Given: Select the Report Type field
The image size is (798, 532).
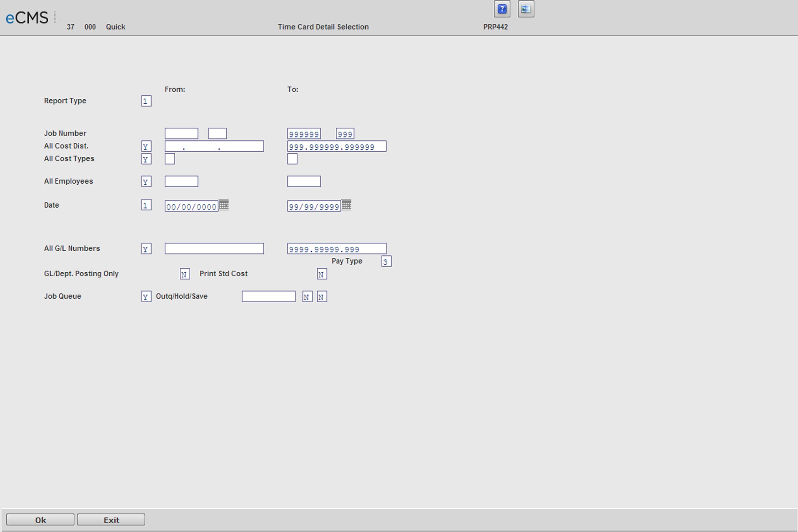Looking at the screenshot, I should coord(146,101).
